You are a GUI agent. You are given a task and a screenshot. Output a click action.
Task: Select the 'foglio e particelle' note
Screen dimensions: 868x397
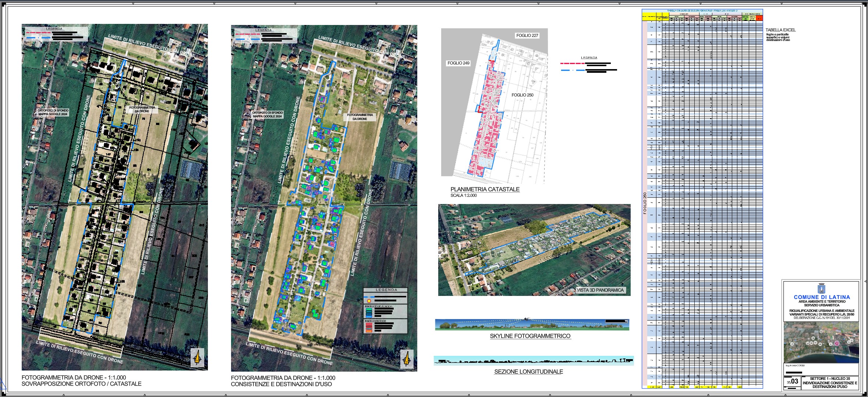[777, 35]
